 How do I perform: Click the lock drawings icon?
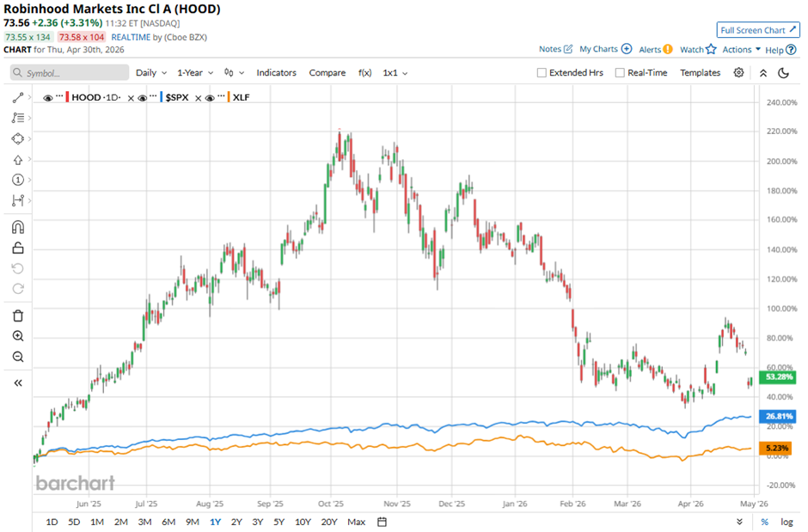18,248
